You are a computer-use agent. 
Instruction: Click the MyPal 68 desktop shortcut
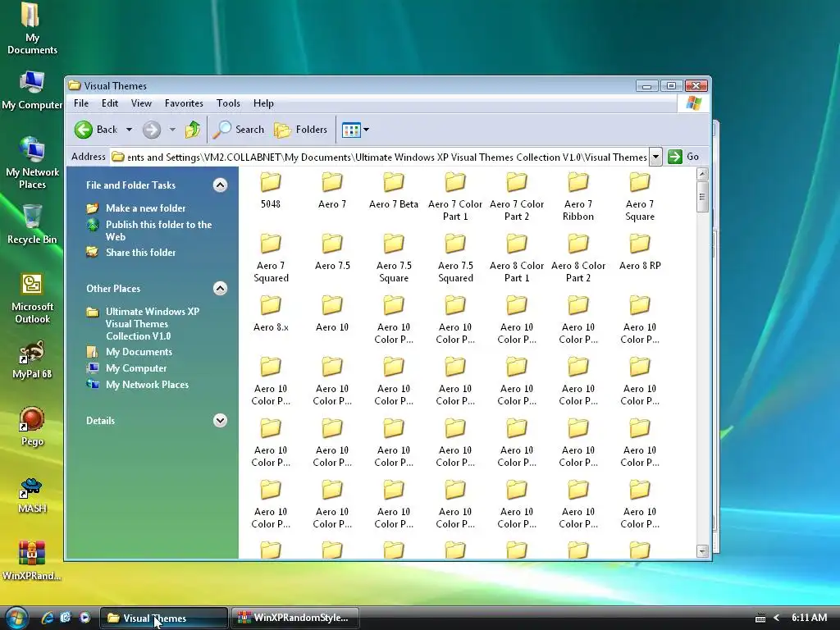click(x=32, y=359)
